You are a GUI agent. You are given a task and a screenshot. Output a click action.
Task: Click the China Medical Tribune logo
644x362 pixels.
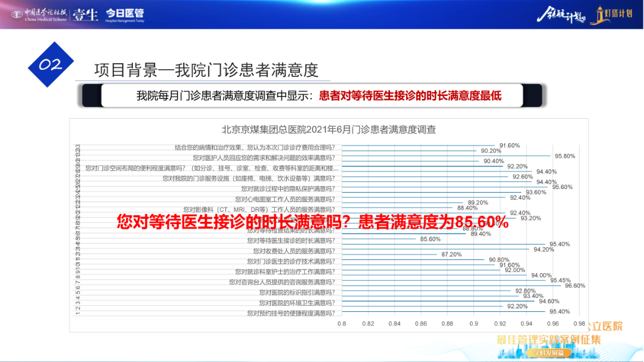[x=46, y=14]
